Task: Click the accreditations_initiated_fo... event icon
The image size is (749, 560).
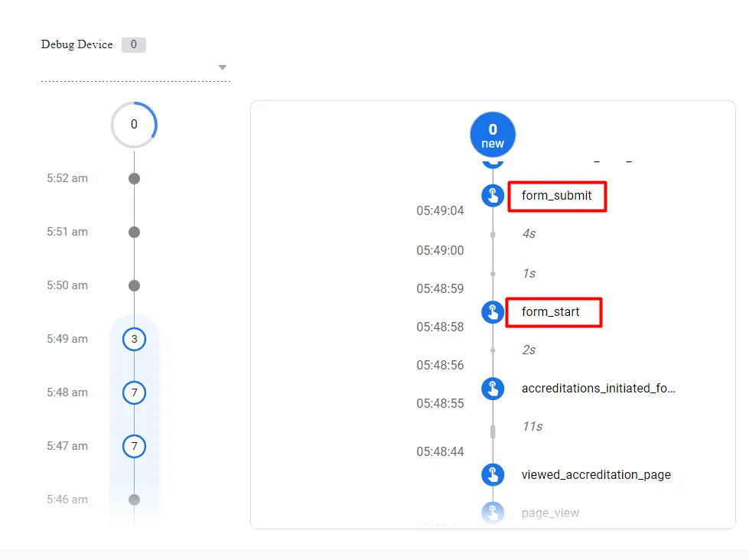Action: [493, 389]
